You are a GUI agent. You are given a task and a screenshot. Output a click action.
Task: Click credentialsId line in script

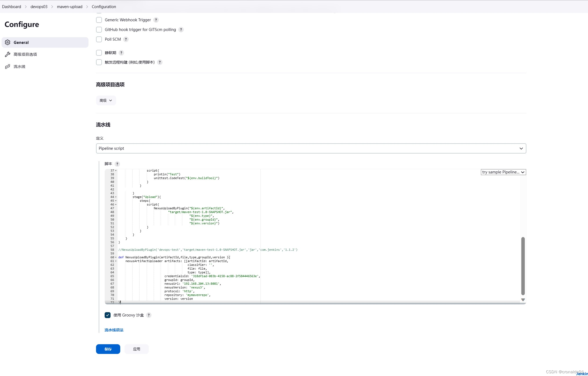(212, 276)
